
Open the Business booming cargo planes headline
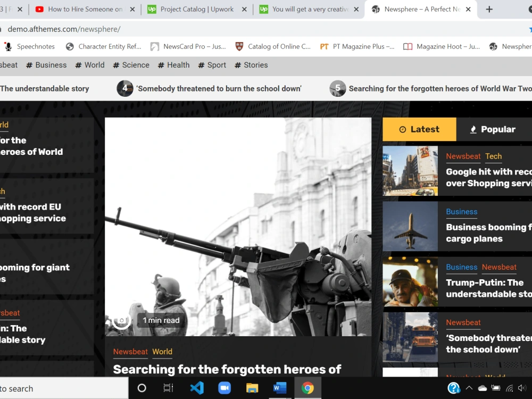[489, 233]
